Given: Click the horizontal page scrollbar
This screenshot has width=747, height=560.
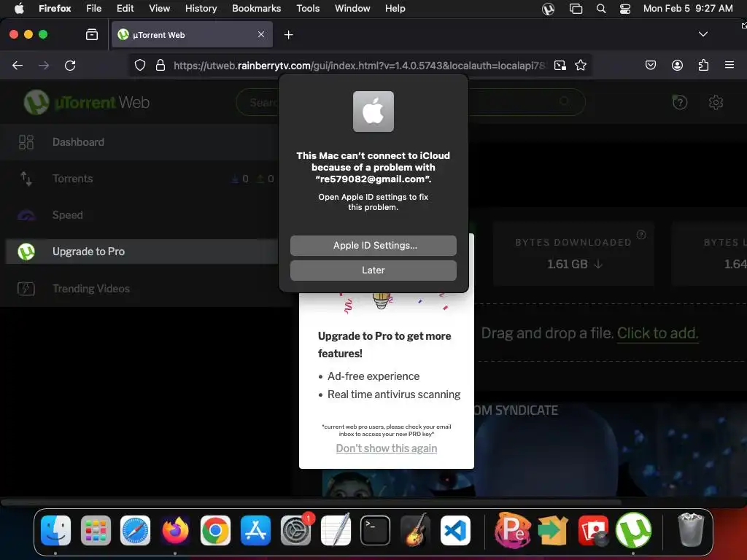Looking at the screenshot, I should (311, 502).
